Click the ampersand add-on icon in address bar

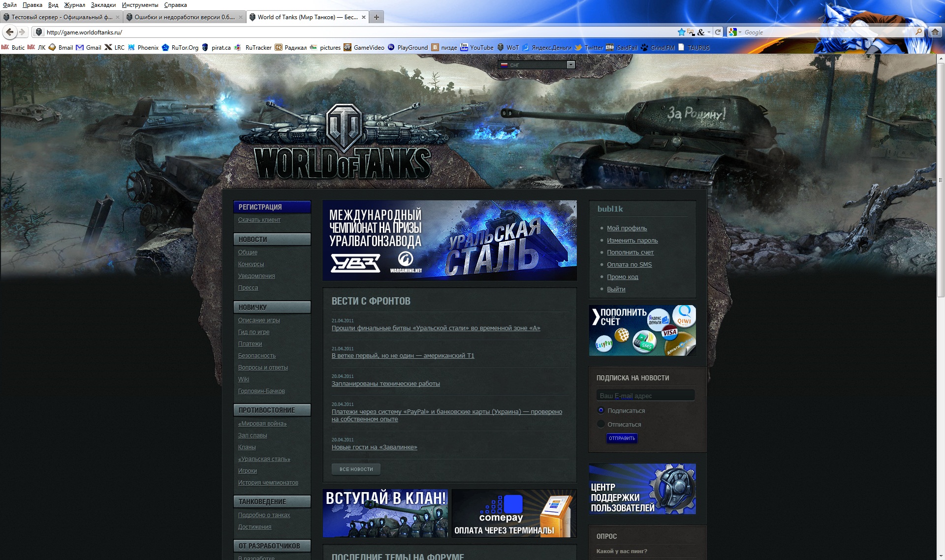(701, 32)
